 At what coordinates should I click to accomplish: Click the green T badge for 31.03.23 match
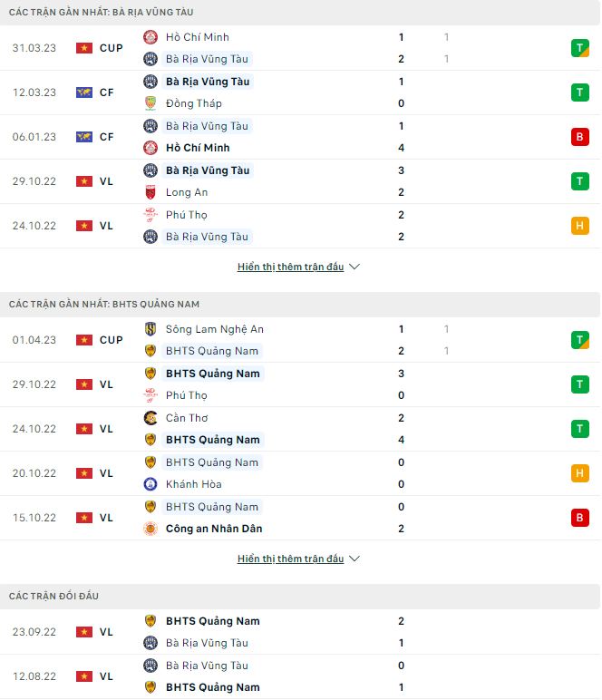coord(580,48)
